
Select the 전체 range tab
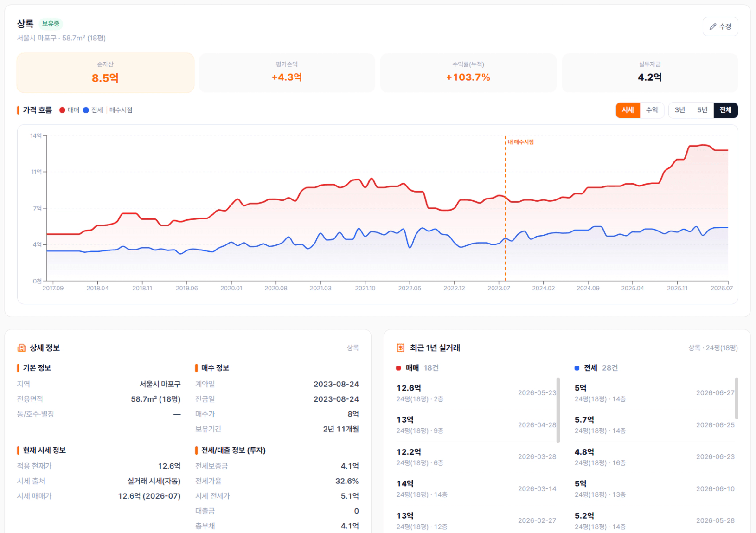[x=725, y=110]
